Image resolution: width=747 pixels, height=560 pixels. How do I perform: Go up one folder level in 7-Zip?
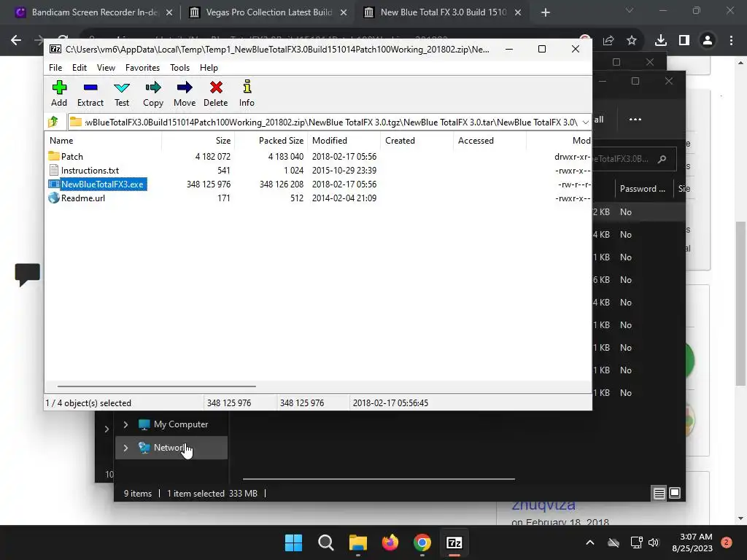(x=53, y=122)
